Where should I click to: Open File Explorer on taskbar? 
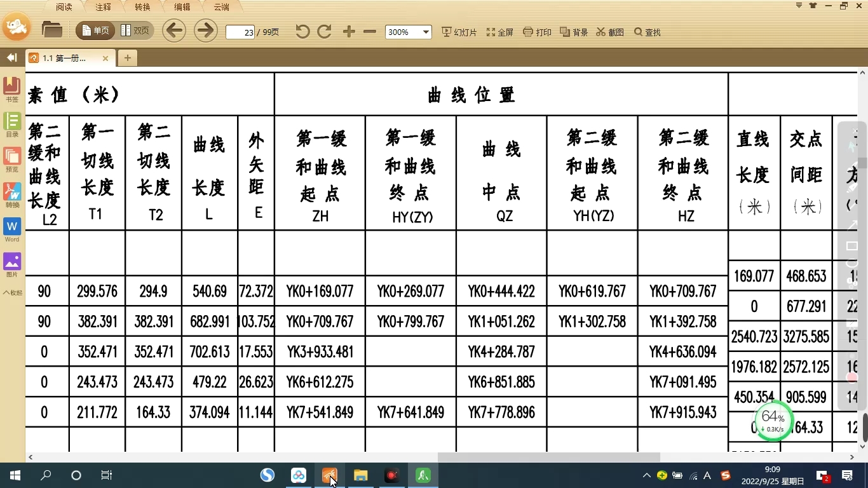[361, 475]
